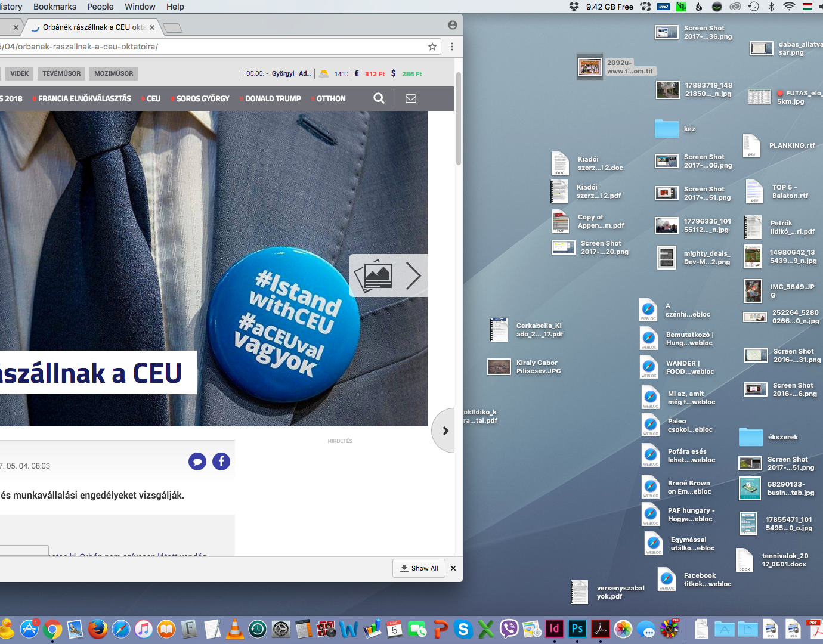Share the article via the Facebook icon
Viewport: 823px width, 644px height.
[x=221, y=461]
